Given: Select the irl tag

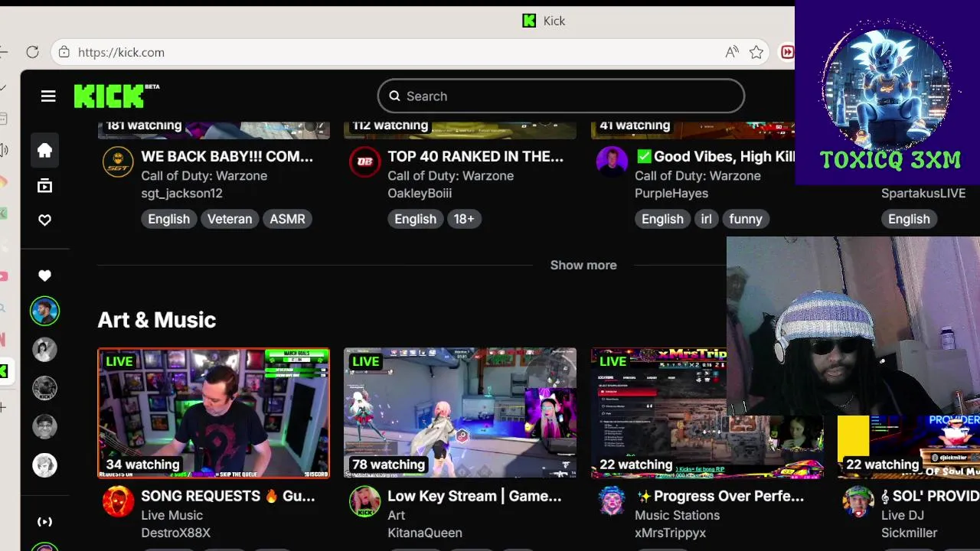Looking at the screenshot, I should [706, 219].
